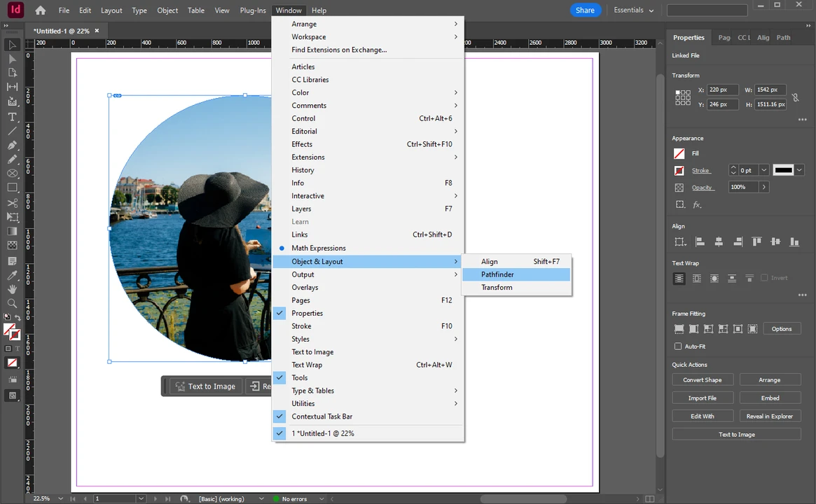Select the Hand tool
This screenshot has height=504, width=816.
tap(12, 288)
